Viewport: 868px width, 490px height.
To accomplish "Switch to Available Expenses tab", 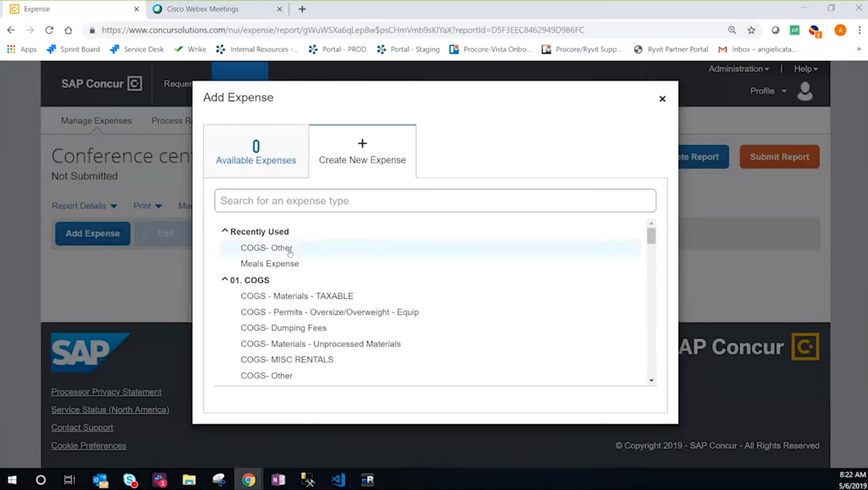I will click(256, 151).
